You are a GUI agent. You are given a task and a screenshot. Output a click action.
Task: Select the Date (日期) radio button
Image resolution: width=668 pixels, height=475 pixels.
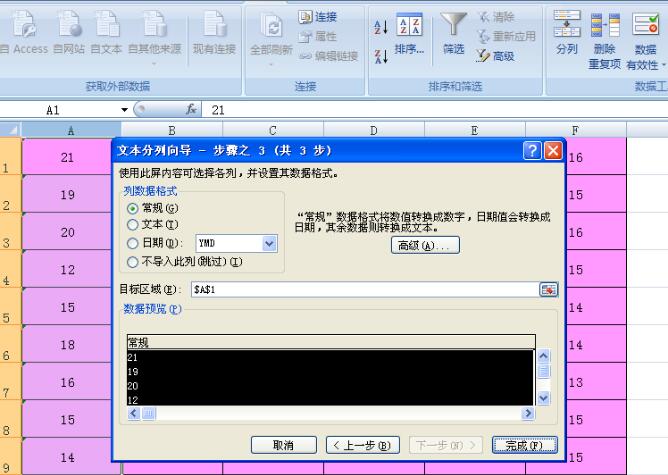pyautogui.click(x=132, y=243)
